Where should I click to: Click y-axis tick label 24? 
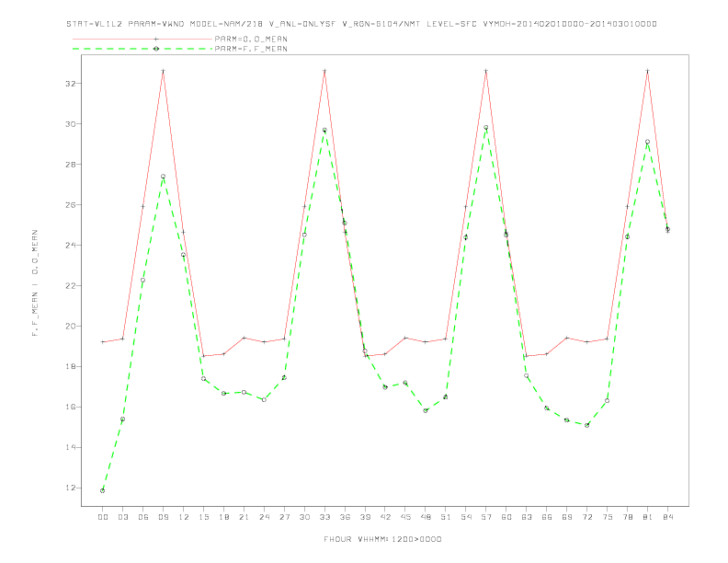71,246
